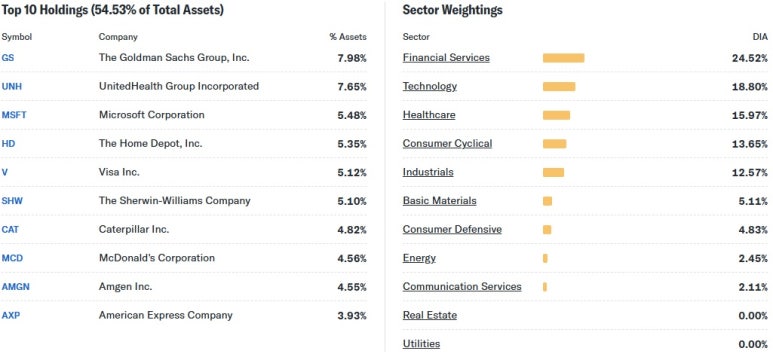Open the GS ticker symbol link

point(8,58)
